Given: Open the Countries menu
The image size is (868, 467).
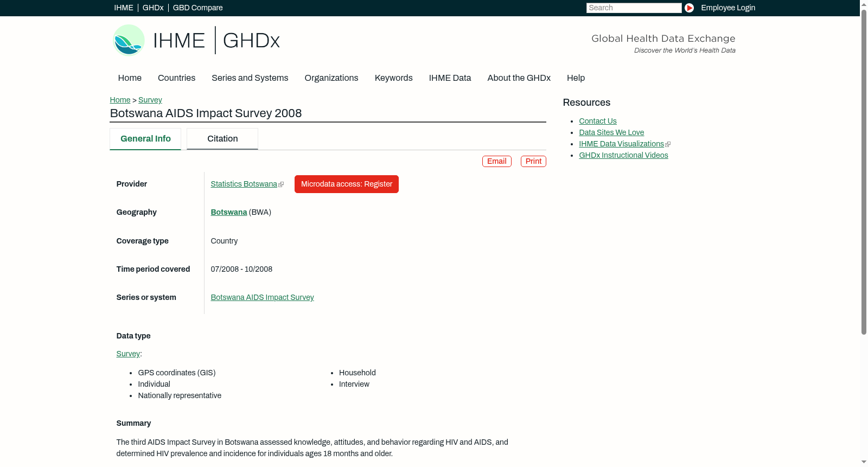Looking at the screenshot, I should click(176, 78).
